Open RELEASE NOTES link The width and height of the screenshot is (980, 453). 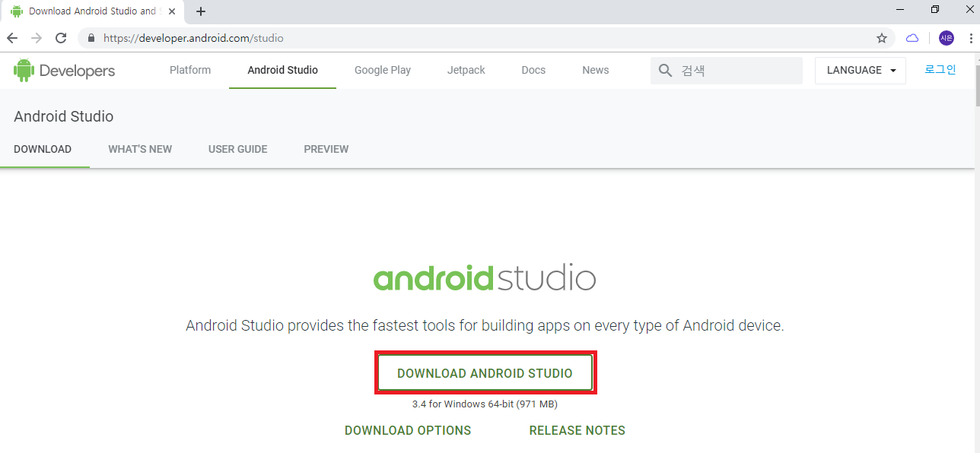[x=577, y=430]
